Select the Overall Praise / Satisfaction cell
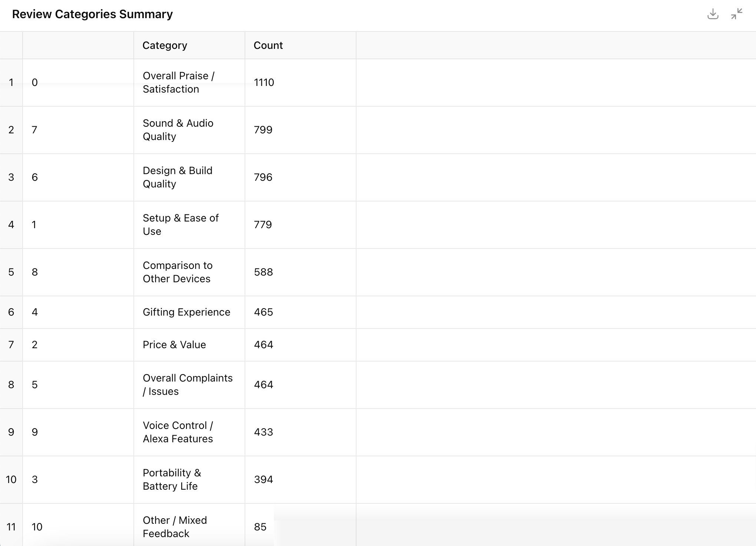 179,82
